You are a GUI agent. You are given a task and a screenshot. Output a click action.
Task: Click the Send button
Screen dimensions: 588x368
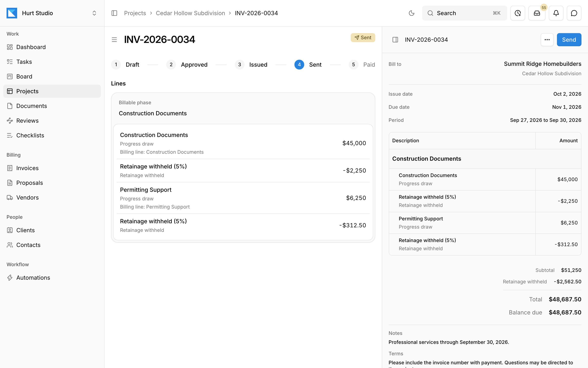click(569, 40)
